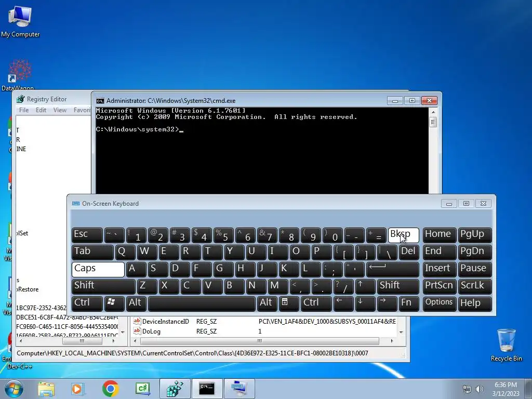Click the cmd command prompt area
Screen dimensions: 532x399
click(262, 151)
